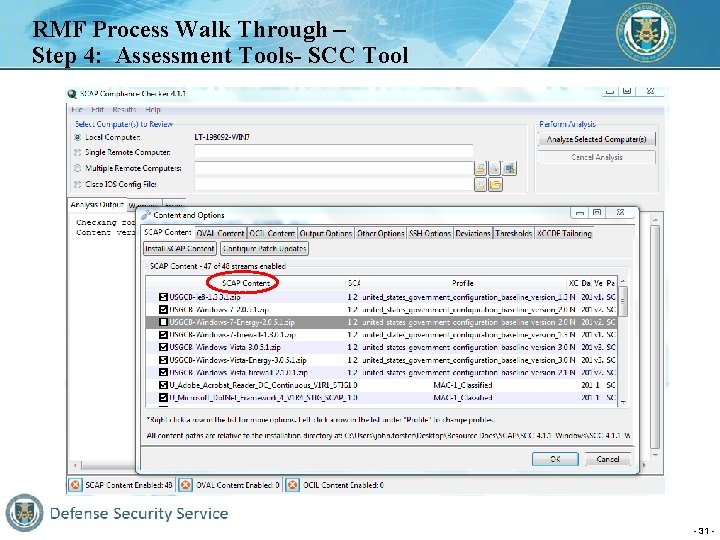Select the Local Computer radio button

tap(78, 137)
